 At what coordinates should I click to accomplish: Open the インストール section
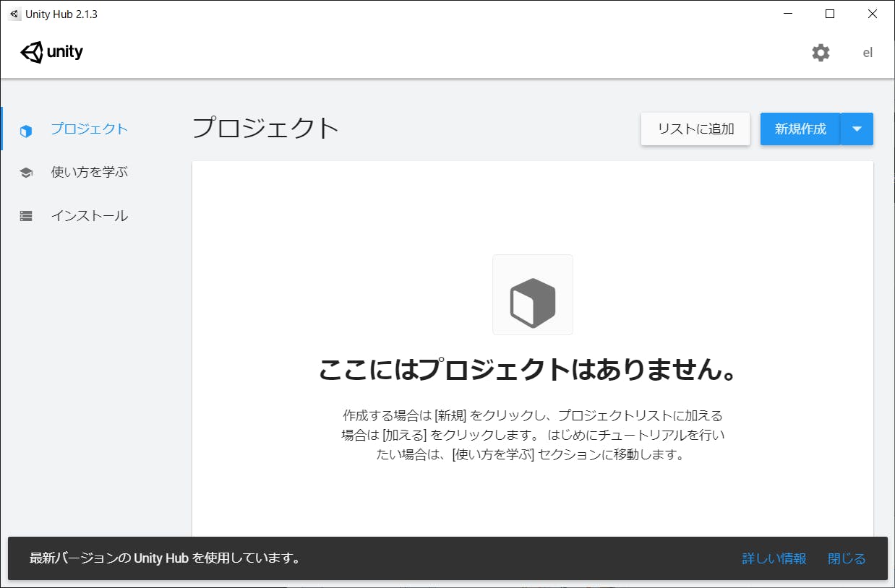click(90, 215)
